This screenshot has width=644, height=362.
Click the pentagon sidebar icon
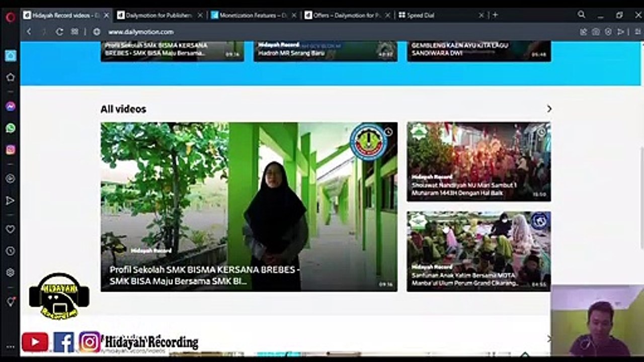(10, 77)
